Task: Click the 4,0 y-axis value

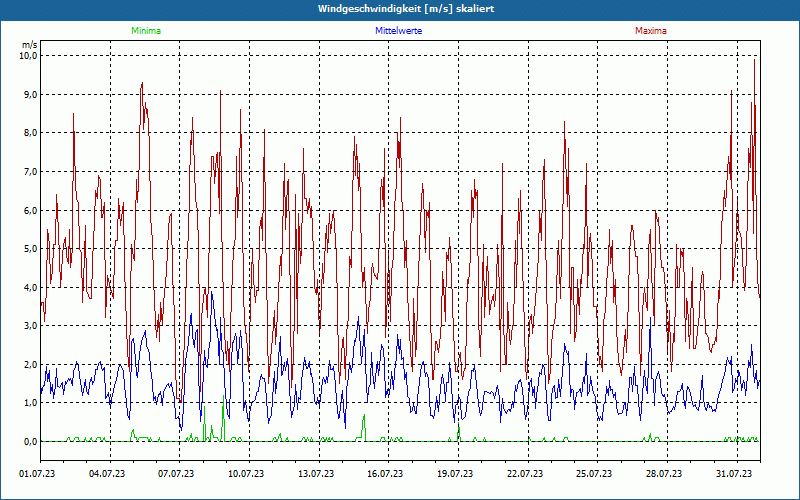Action: point(31,287)
